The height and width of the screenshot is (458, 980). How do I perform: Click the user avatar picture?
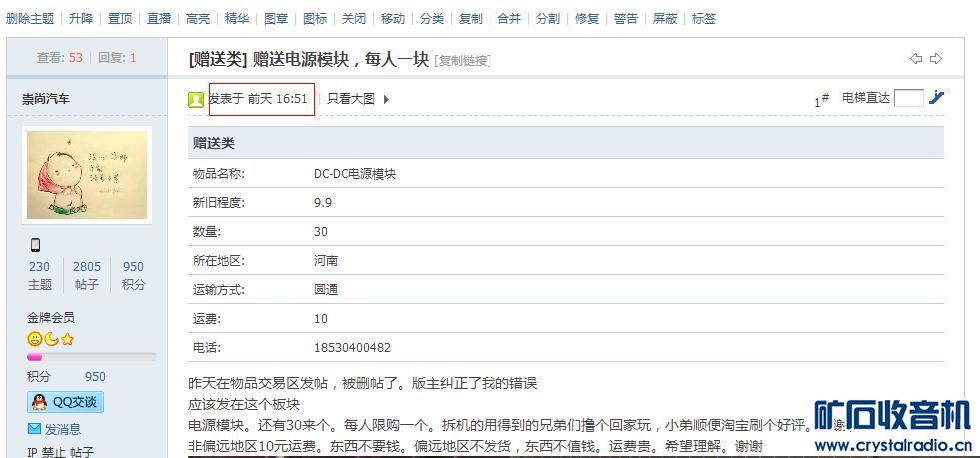coord(87,175)
